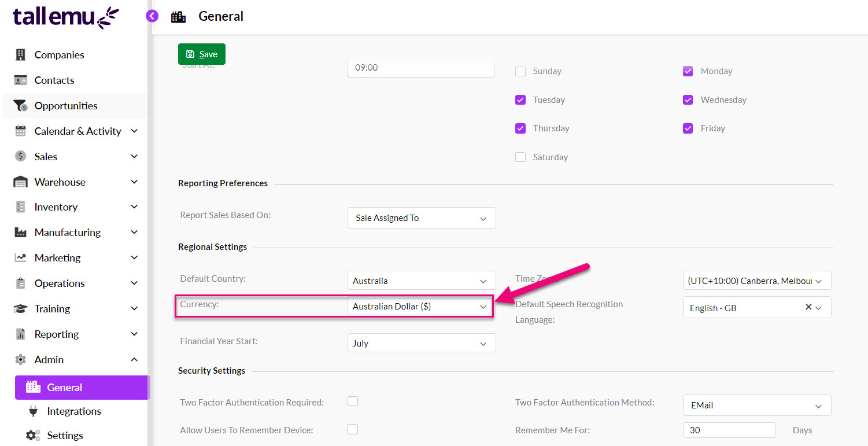Click the green Save button

202,54
